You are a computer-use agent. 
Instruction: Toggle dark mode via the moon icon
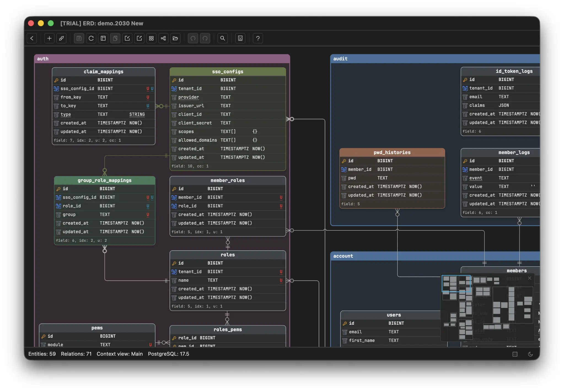coord(530,354)
